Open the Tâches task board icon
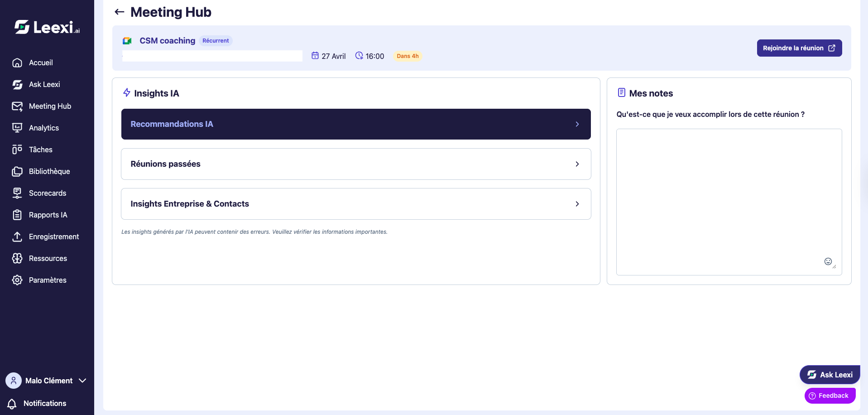The width and height of the screenshot is (868, 415). coord(17,150)
